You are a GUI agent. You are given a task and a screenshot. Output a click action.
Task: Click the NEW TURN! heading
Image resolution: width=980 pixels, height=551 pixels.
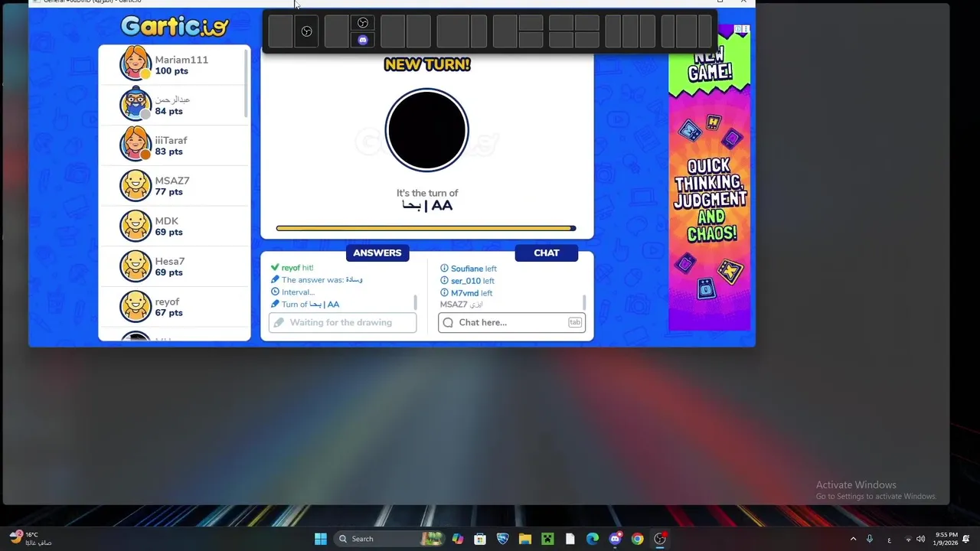427,65
